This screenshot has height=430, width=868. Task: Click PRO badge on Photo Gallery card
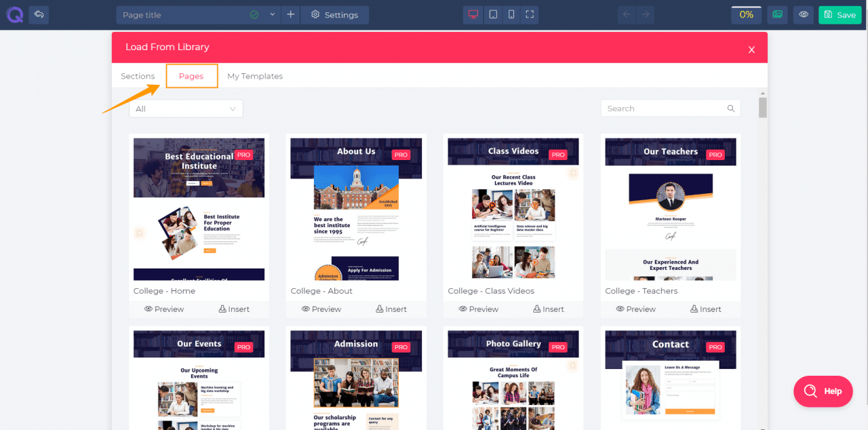tap(558, 347)
